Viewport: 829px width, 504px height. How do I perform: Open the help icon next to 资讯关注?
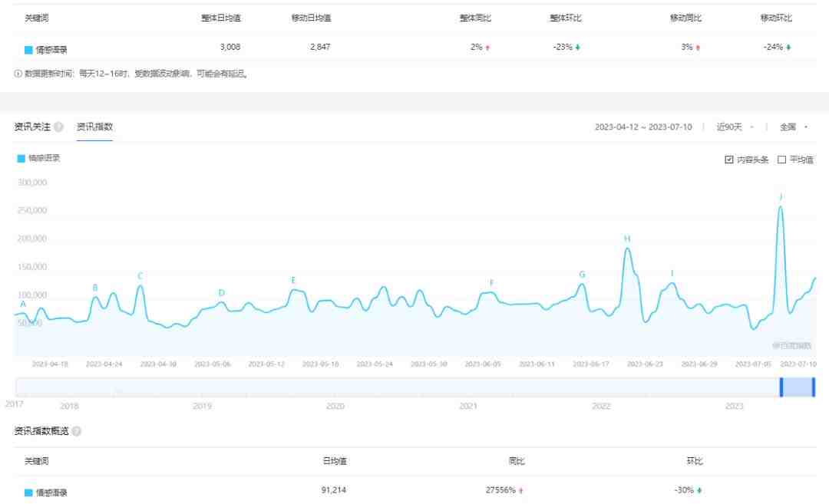58,126
